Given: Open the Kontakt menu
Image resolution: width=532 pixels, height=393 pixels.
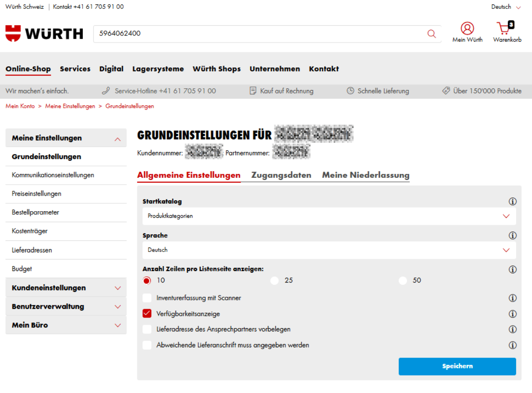Looking at the screenshot, I should (324, 69).
